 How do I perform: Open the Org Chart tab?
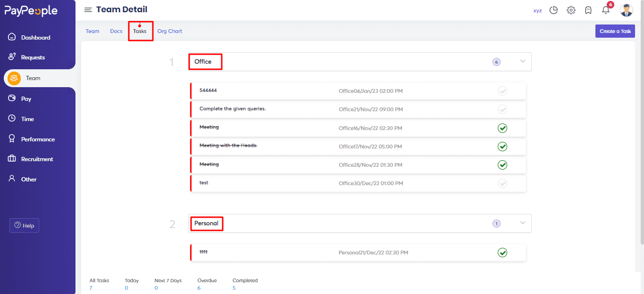click(x=170, y=31)
